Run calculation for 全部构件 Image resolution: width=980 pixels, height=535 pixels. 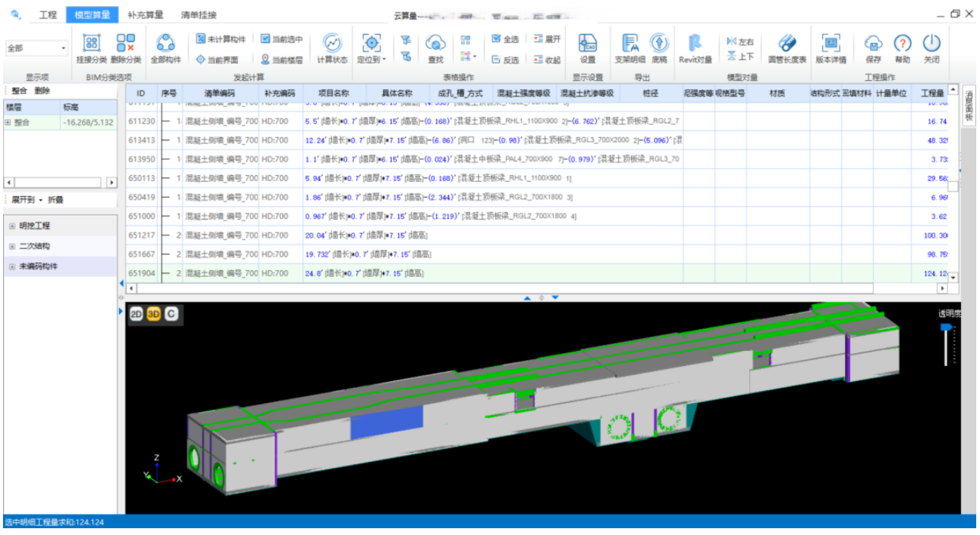coord(165,44)
